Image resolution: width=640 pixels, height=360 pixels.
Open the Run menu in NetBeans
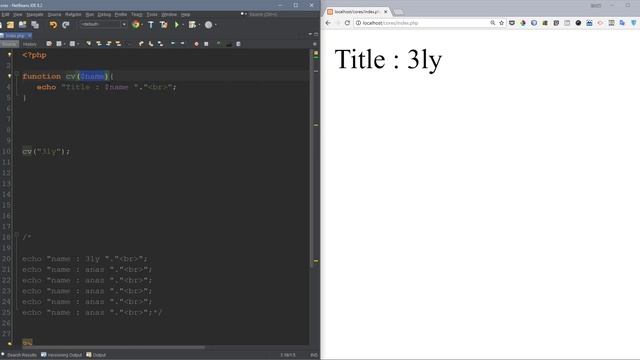(x=89, y=14)
